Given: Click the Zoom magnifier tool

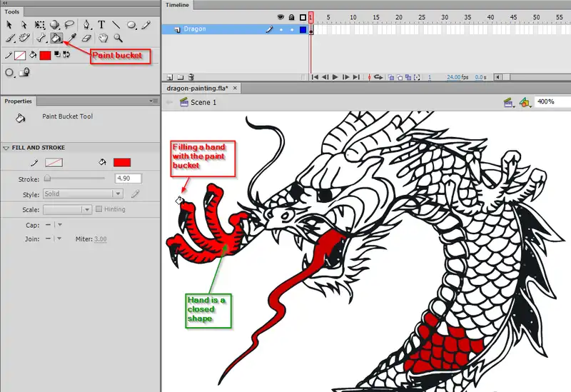Looking at the screenshot, I should pyautogui.click(x=118, y=38).
